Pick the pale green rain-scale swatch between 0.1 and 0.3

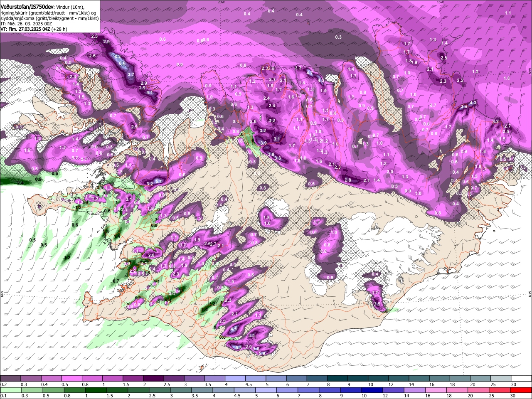coord(11,390)
